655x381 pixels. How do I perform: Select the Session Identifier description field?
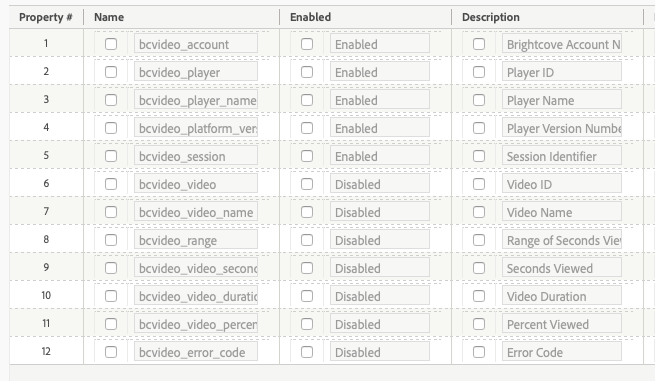pyautogui.click(x=562, y=156)
